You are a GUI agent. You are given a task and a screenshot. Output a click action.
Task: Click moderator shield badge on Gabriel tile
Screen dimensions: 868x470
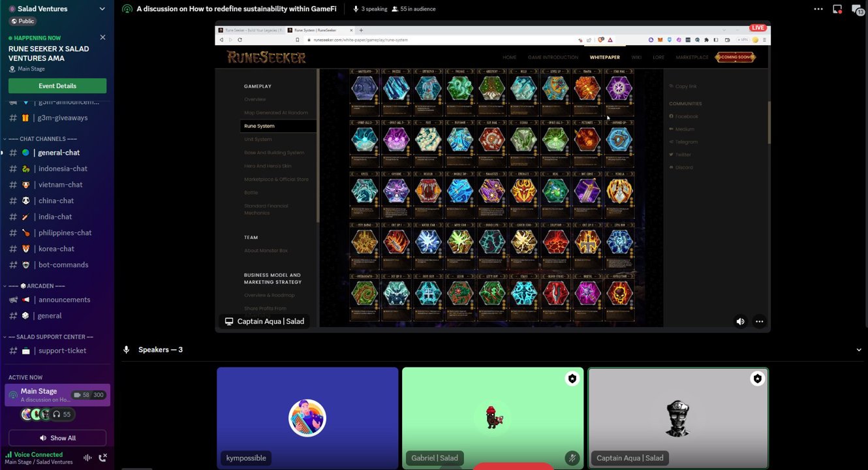tap(572, 379)
